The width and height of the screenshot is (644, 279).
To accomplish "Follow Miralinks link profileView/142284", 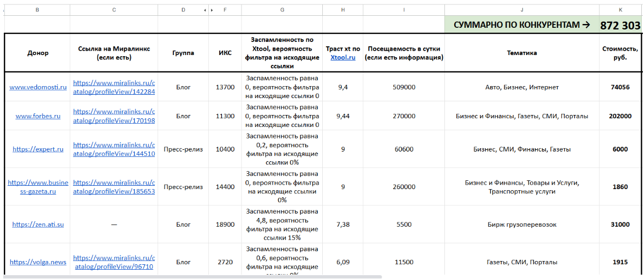I will pos(114,87).
